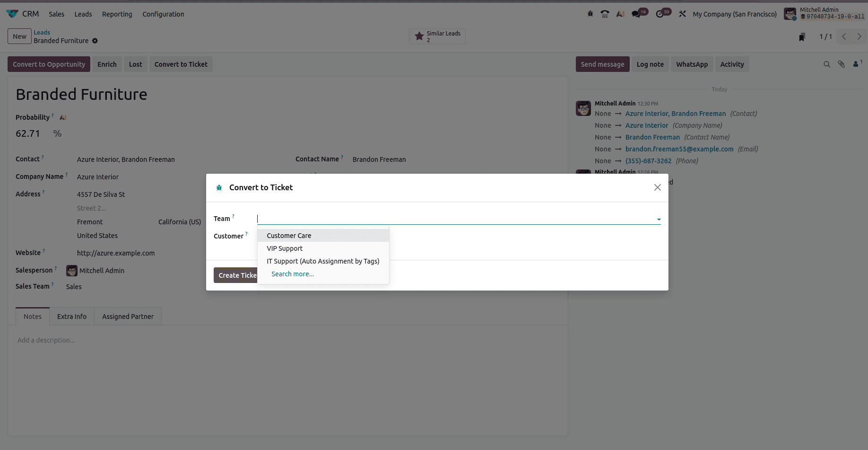Expand the Team dropdown arrow
Screen dimensions: 868x450
click(x=658, y=219)
